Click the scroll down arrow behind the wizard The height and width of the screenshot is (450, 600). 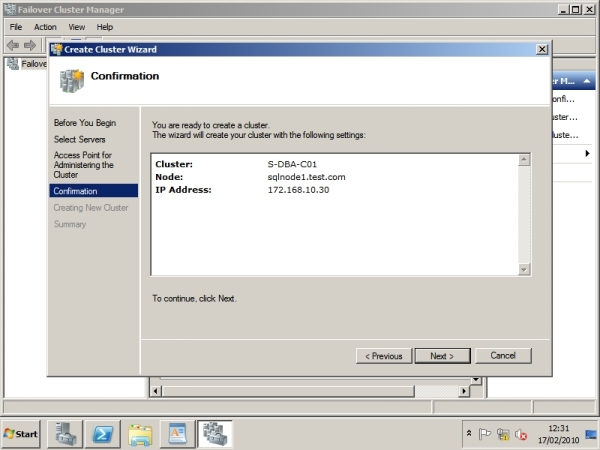click(476, 380)
